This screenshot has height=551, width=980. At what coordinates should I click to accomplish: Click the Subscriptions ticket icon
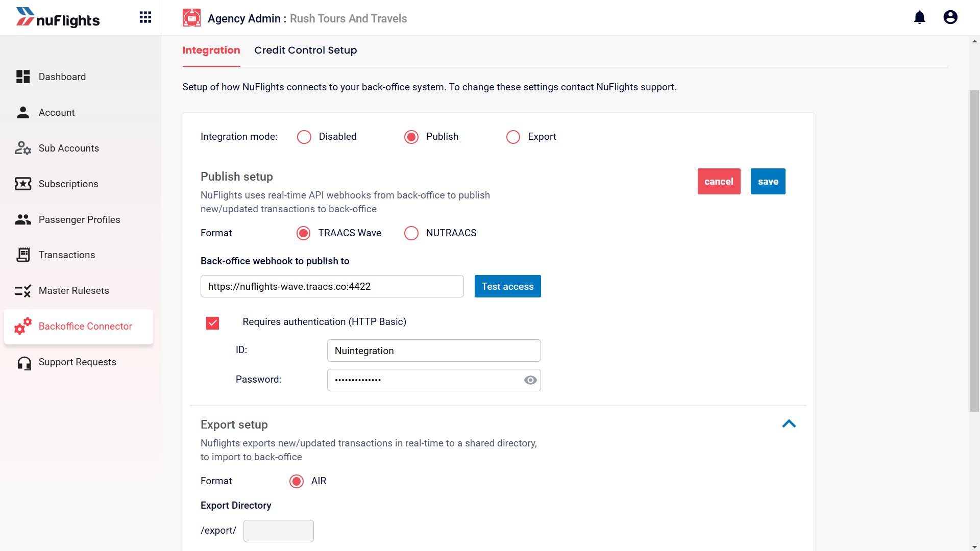coord(23,184)
